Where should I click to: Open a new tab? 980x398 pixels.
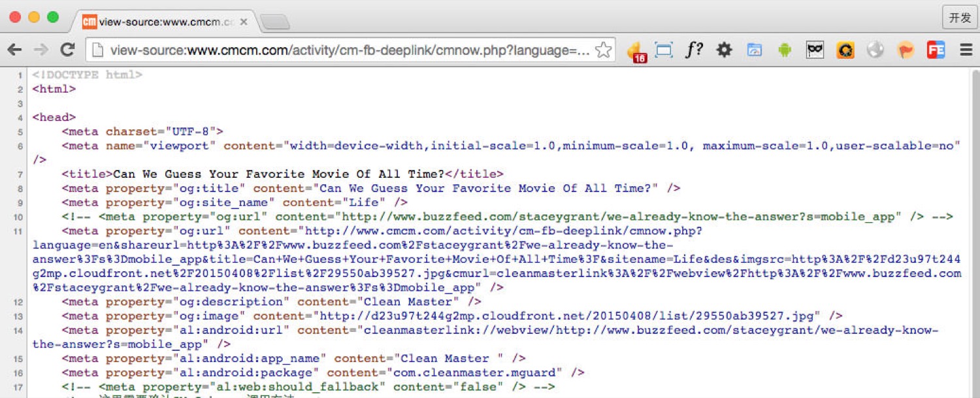(275, 22)
